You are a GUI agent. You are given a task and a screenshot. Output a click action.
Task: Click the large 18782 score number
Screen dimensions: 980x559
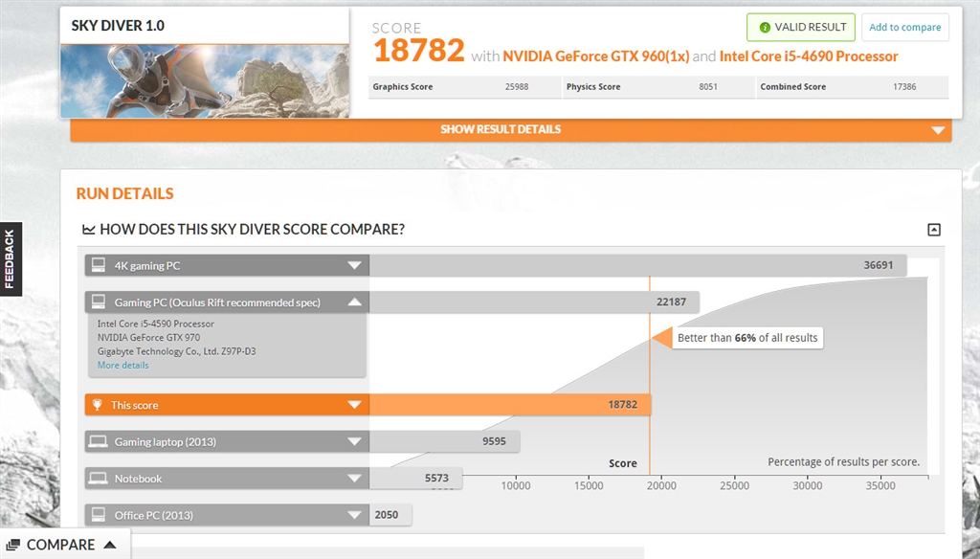coord(419,50)
